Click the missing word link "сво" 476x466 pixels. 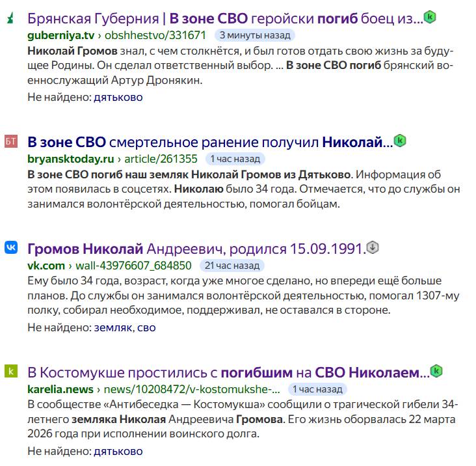tap(147, 327)
